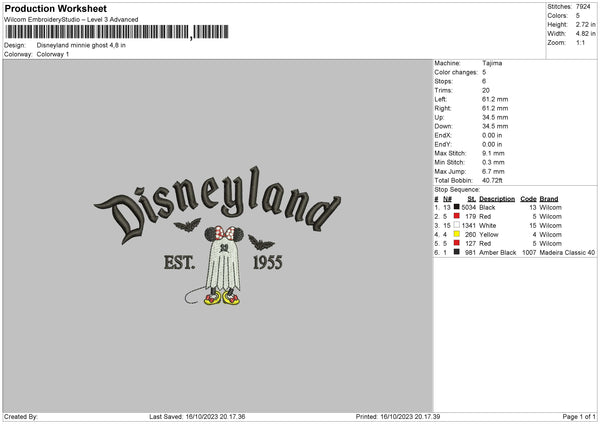
Task: Click stitch count 1341 in row 3
Action: coord(468,225)
